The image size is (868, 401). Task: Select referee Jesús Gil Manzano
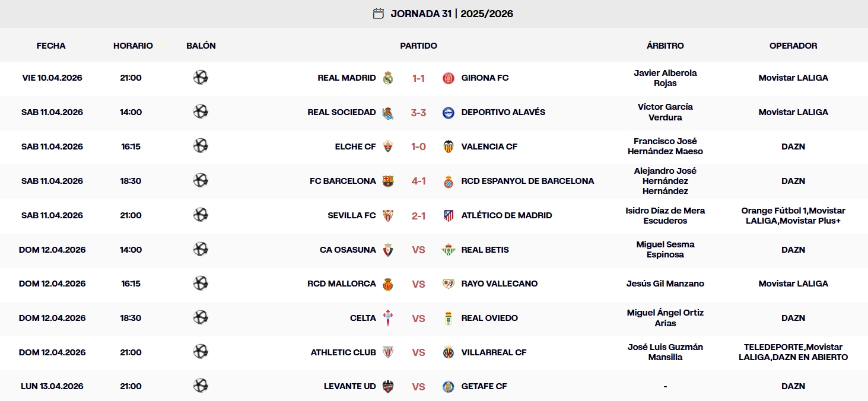[x=665, y=284]
